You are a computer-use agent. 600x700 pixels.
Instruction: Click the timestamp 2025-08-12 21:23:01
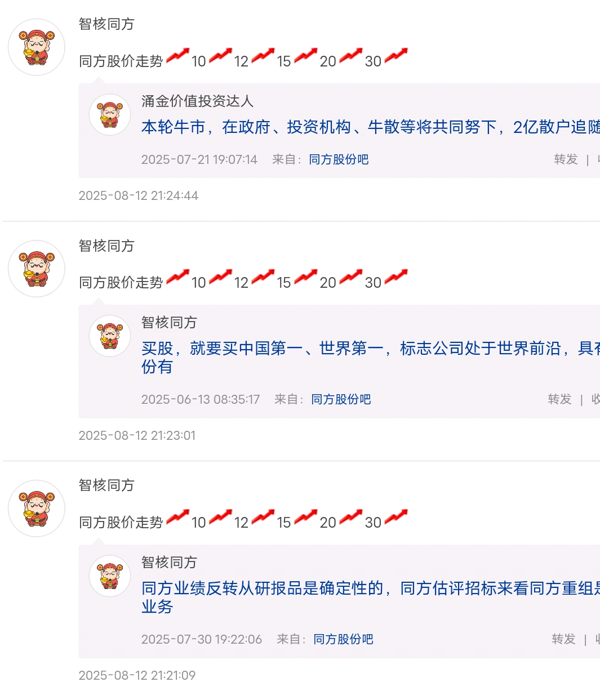tap(137, 435)
